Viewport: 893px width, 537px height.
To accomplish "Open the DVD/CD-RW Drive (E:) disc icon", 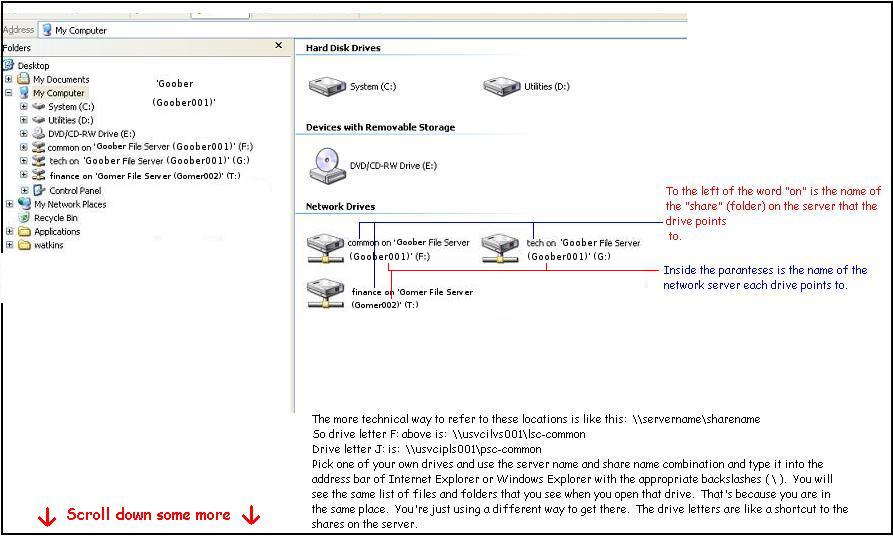I will (x=327, y=164).
